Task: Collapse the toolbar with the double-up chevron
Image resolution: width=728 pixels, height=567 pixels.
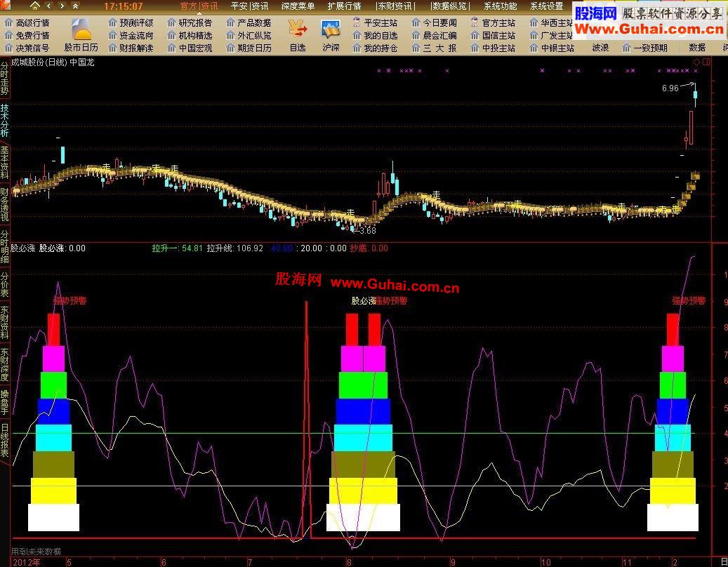Action: coord(76,6)
